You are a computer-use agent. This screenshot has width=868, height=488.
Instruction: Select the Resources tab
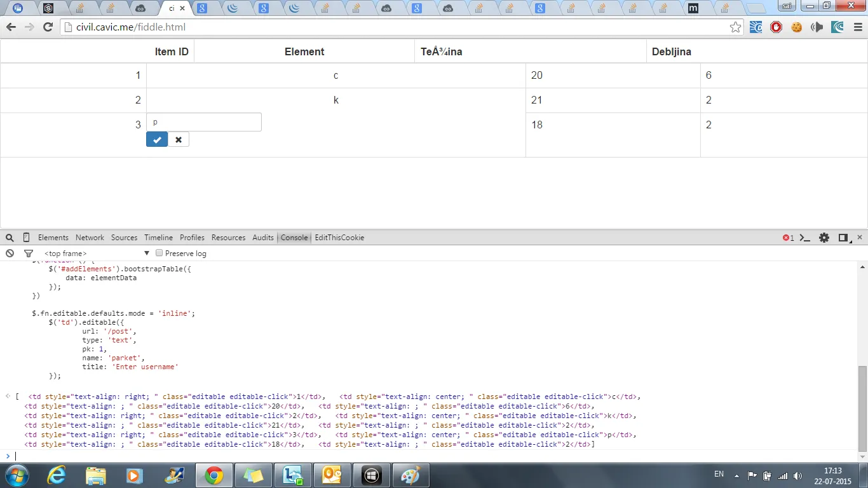click(228, 238)
